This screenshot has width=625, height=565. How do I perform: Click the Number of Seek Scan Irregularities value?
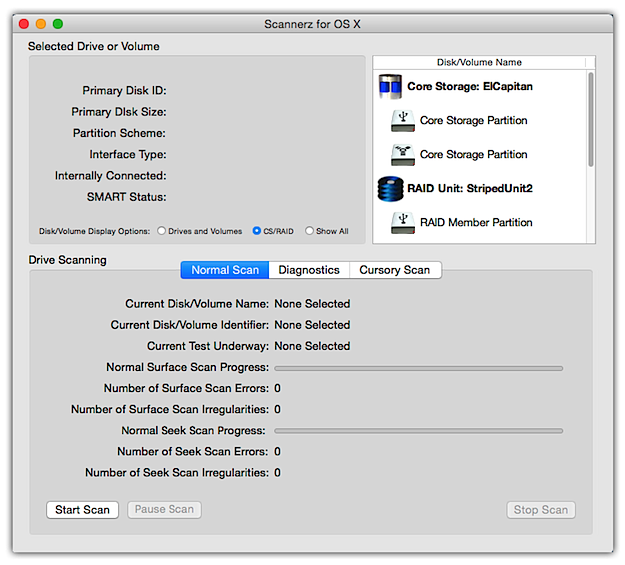(x=277, y=473)
